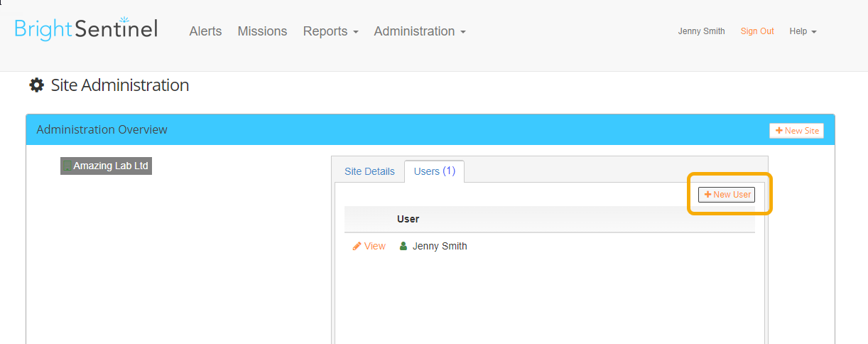Select the Users (1) tab

[434, 171]
